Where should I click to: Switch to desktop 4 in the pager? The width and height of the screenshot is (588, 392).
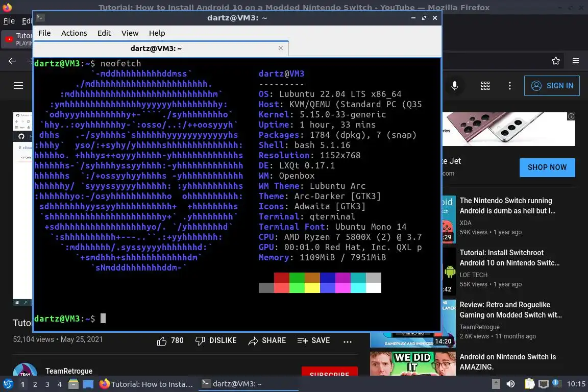coord(59,384)
